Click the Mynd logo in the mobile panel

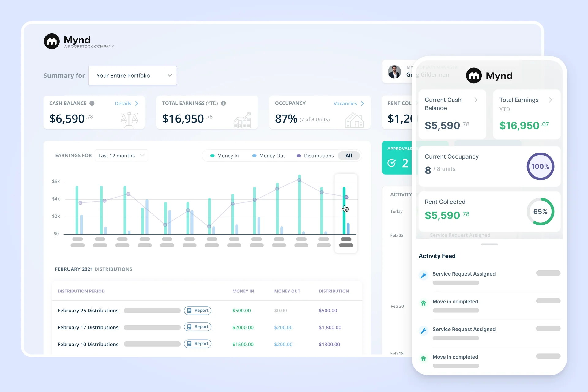coord(489,76)
